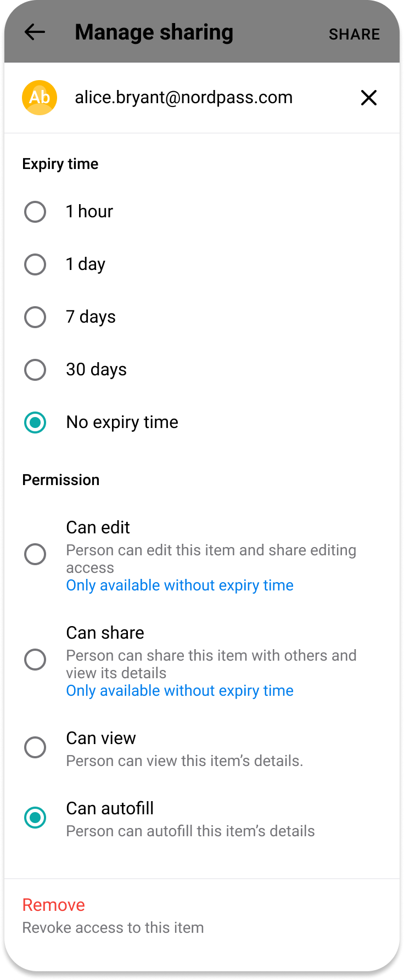Select the Can autofill permission radio

tap(35, 818)
